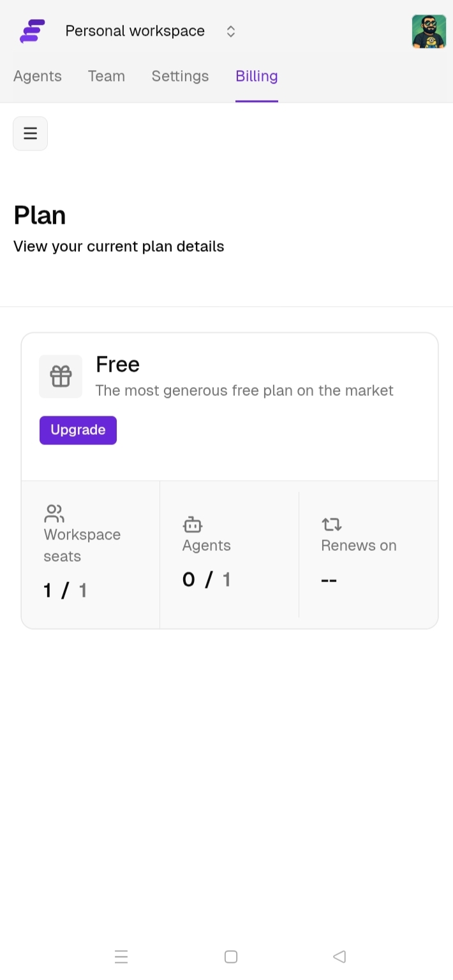Select the Billing tab

point(256,76)
